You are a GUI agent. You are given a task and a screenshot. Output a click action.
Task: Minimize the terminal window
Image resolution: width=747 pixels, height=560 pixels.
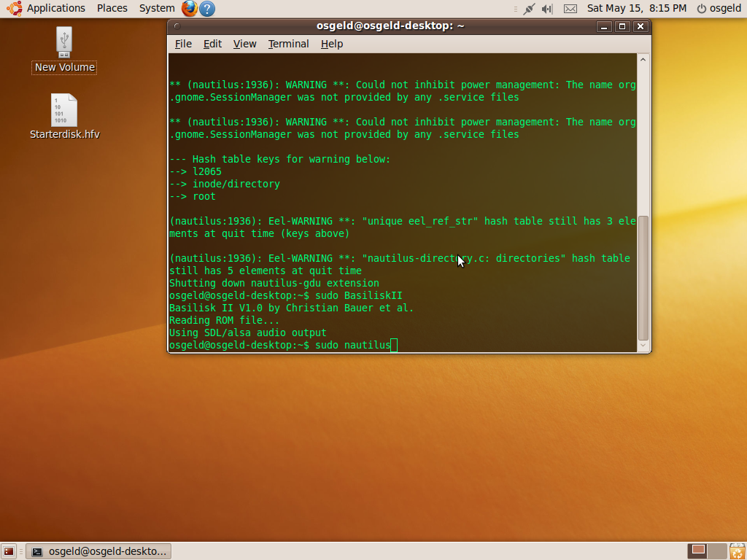[x=603, y=27]
